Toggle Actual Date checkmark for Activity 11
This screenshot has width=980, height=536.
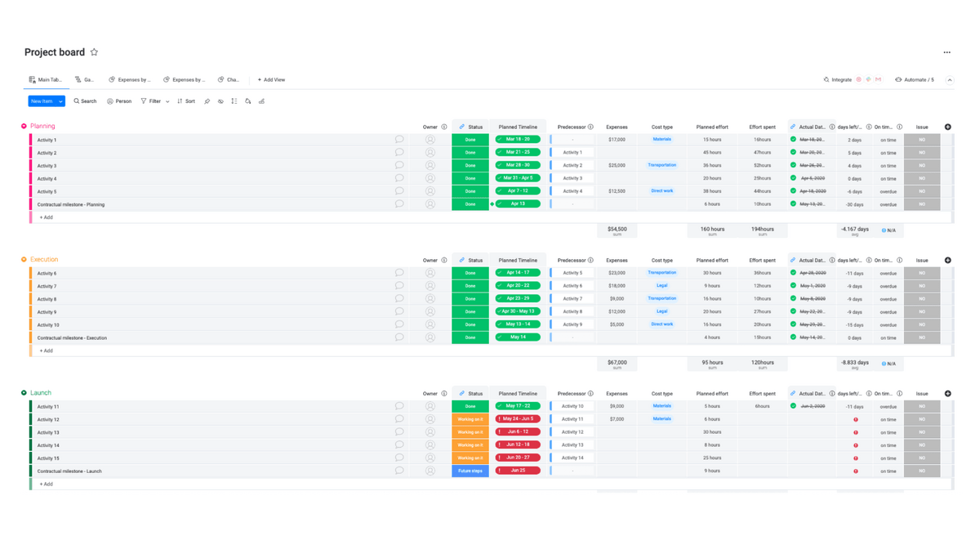click(x=793, y=406)
